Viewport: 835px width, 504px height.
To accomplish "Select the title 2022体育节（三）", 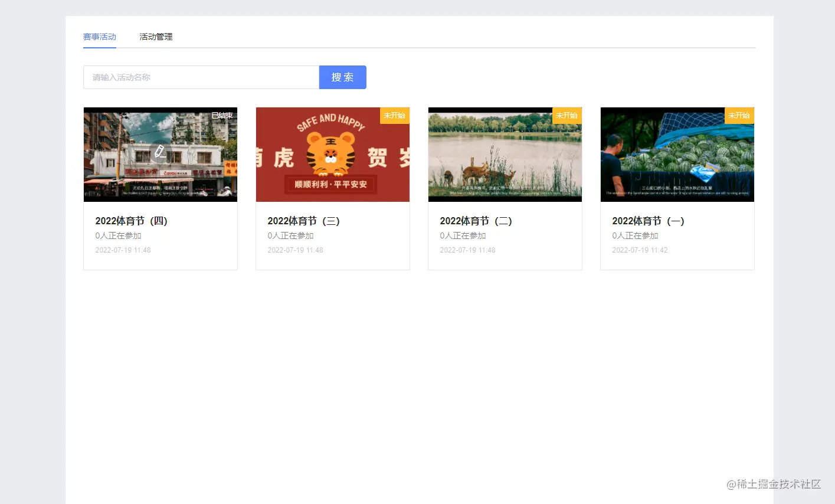I will click(304, 221).
